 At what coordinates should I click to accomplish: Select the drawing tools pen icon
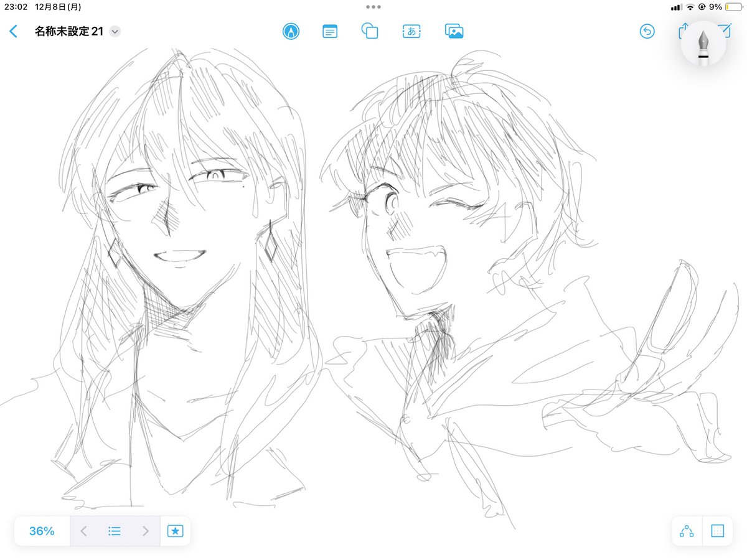(x=290, y=31)
